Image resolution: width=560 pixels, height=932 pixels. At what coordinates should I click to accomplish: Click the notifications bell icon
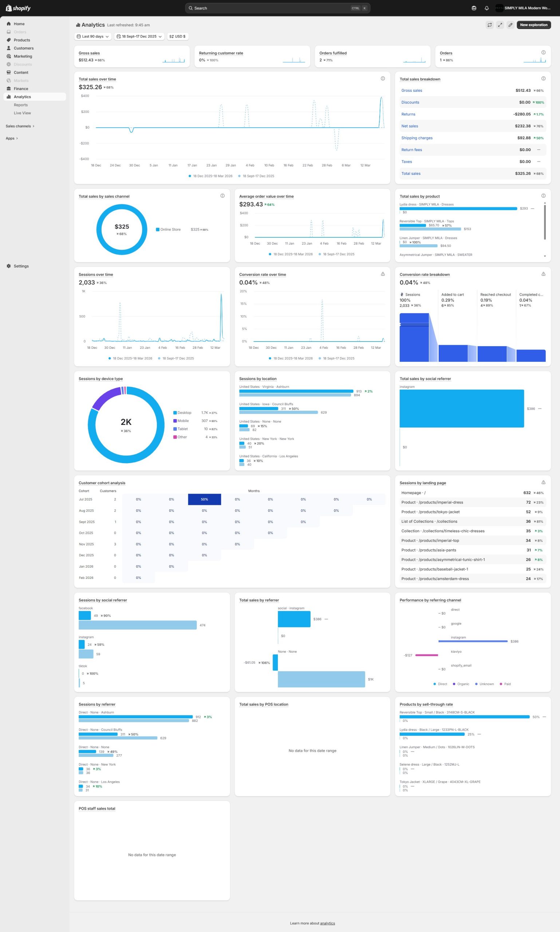point(486,8)
